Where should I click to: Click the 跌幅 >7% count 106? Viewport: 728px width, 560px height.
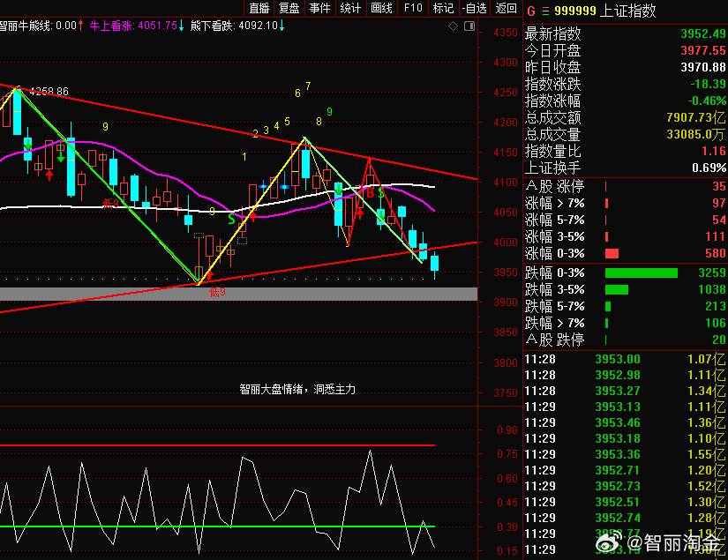716,323
